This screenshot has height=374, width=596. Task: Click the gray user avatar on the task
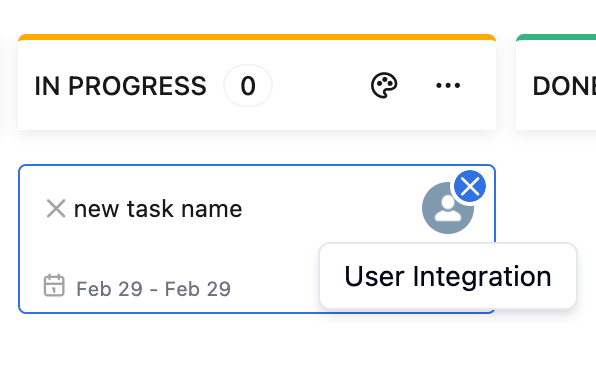click(x=445, y=210)
